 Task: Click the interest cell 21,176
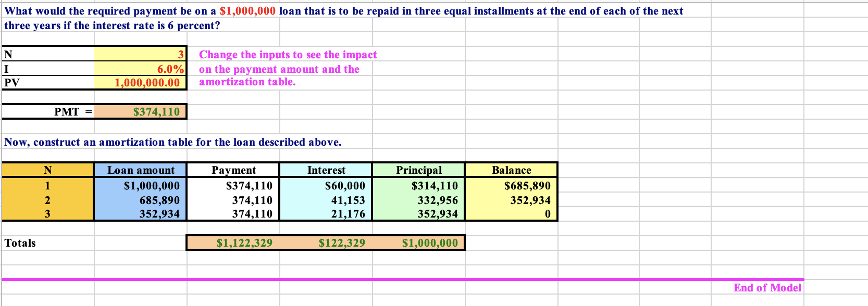(x=326, y=213)
